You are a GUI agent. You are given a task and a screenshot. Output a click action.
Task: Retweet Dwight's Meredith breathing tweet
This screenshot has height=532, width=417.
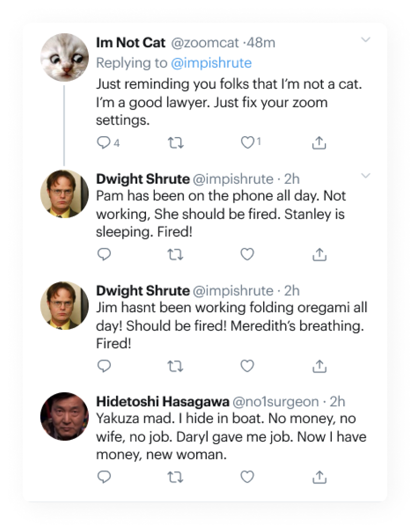[175, 366]
